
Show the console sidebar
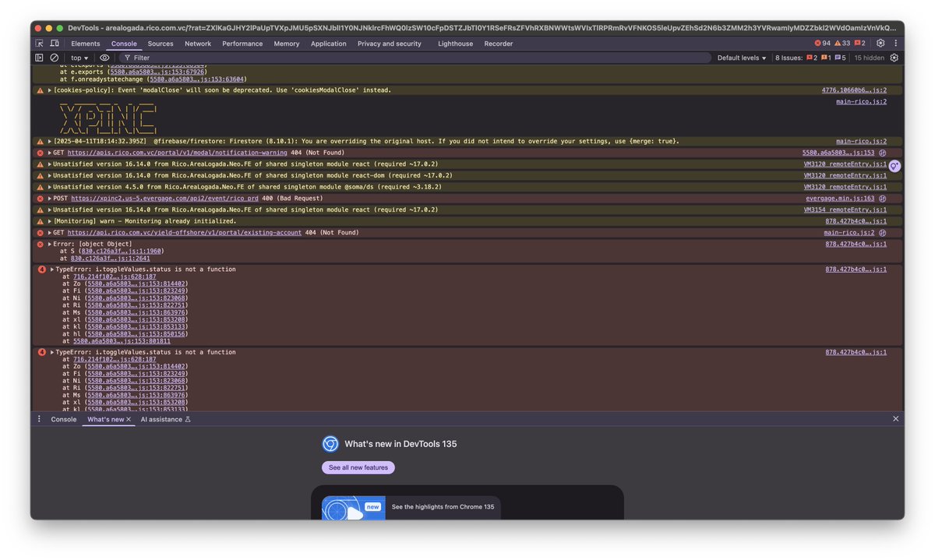(40, 58)
